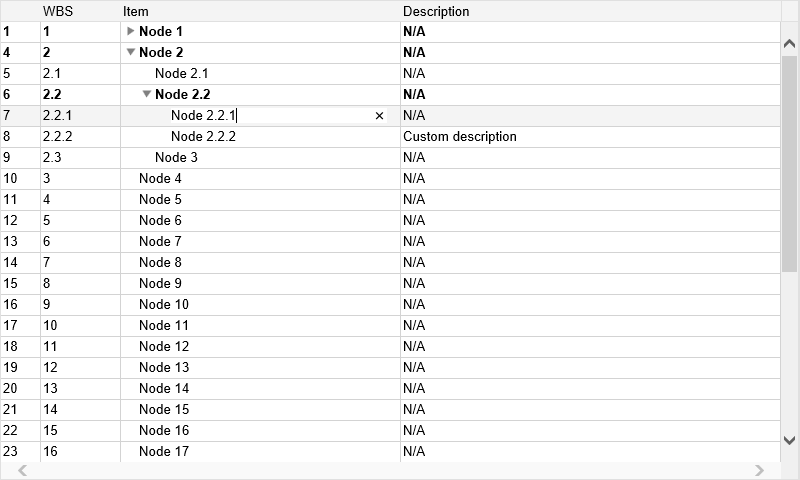Screen dimensions: 800x480
Task: Click the Description column header
Action: tap(436, 11)
